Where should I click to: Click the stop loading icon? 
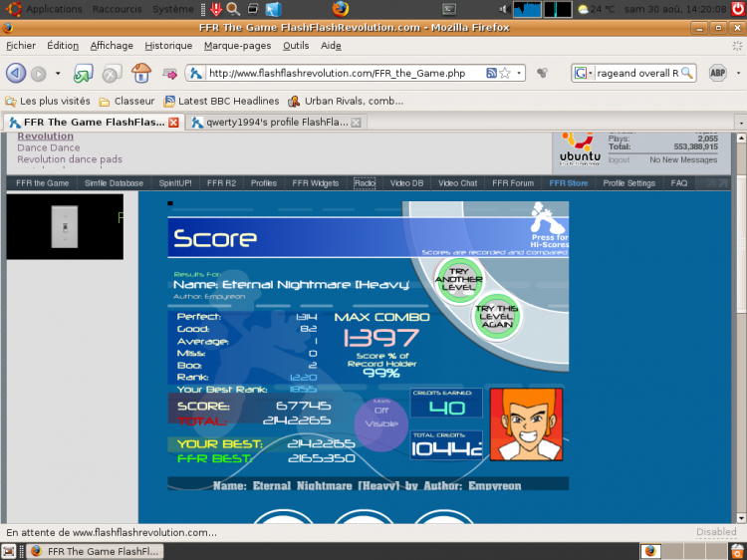click(x=111, y=74)
